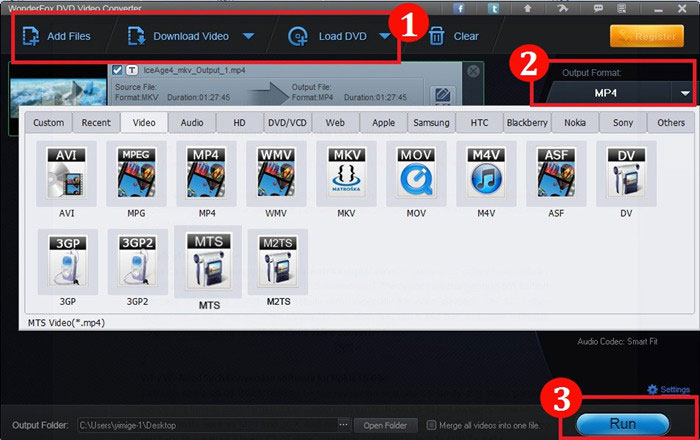The image size is (700, 440).
Task: Switch to the Recent tab
Action: point(96,123)
